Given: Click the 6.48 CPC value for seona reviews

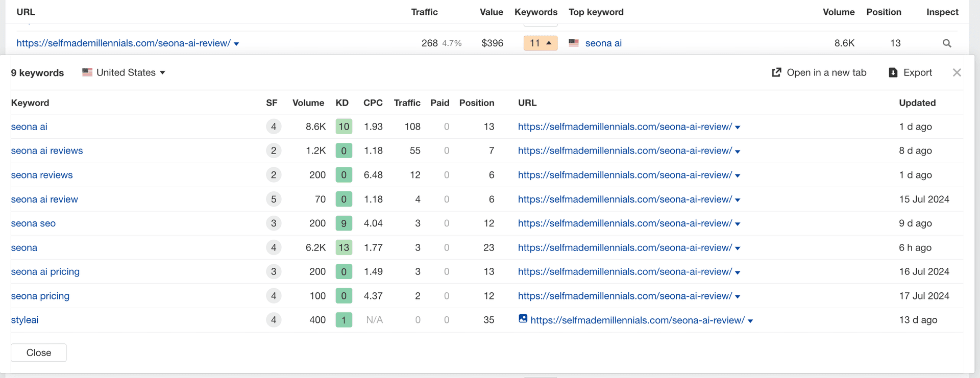Looking at the screenshot, I should pyautogui.click(x=373, y=175).
